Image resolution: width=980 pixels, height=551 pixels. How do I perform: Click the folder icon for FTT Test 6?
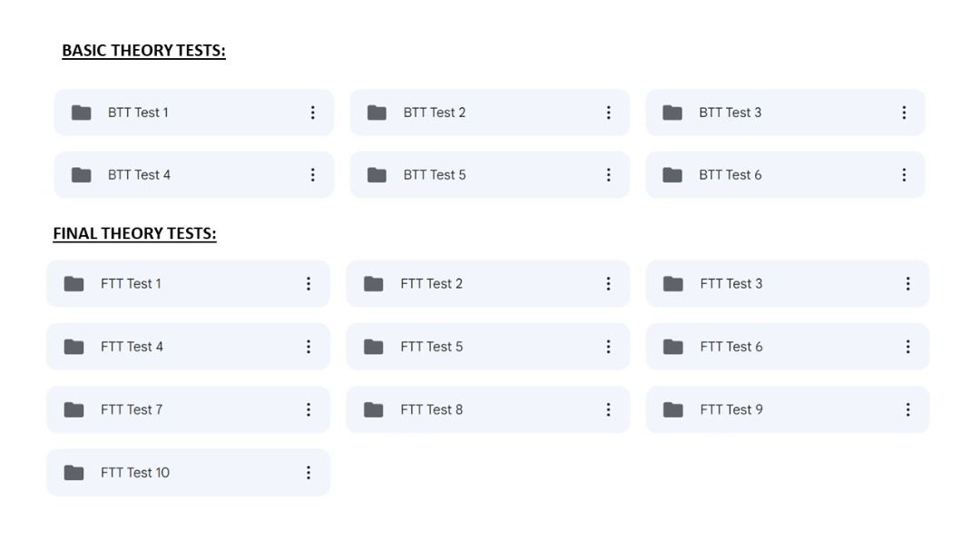[674, 346]
